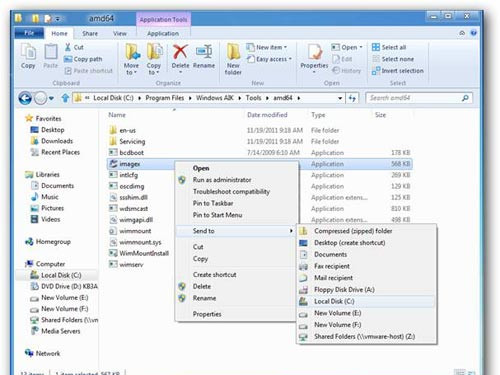Click the red X Delete icon

point(180,52)
